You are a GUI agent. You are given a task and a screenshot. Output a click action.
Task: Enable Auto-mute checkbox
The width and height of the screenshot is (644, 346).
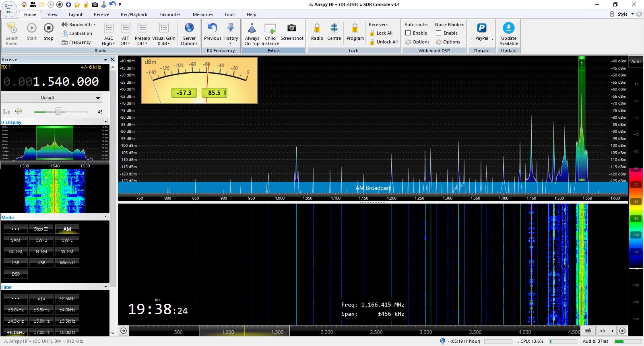[x=408, y=33]
